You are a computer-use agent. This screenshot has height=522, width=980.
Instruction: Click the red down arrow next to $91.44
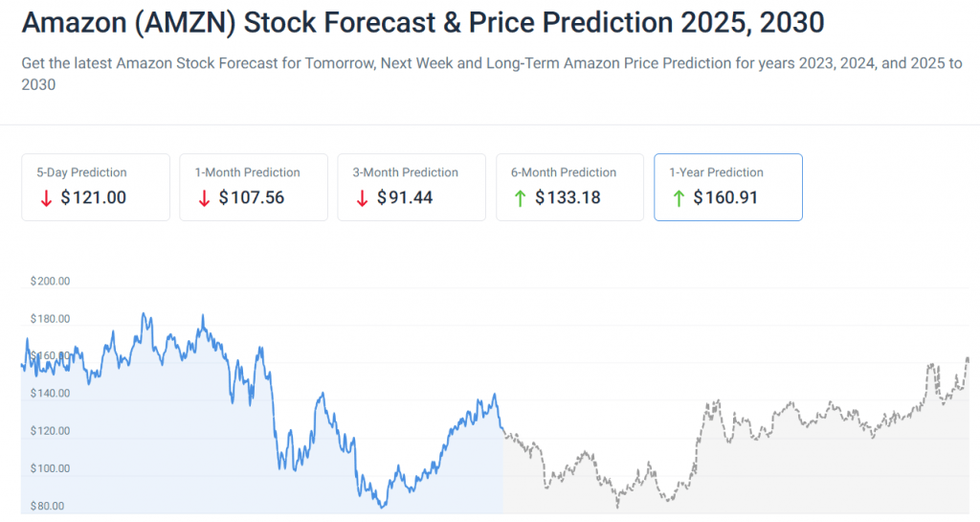click(361, 198)
